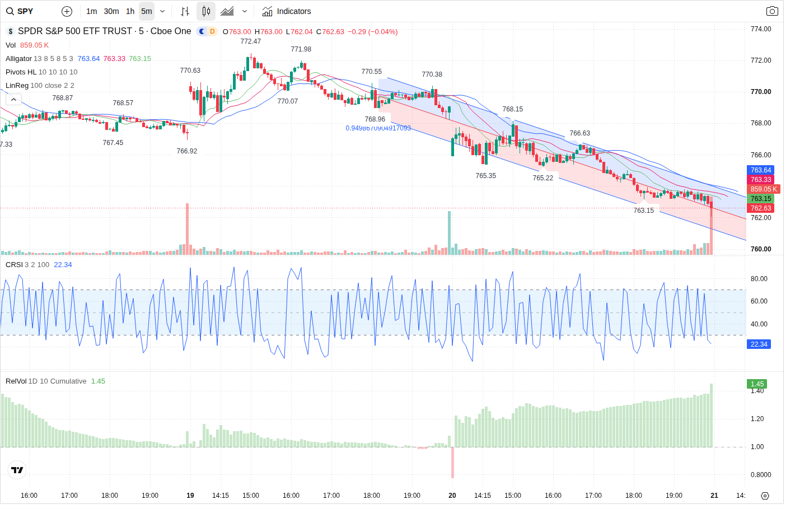This screenshot has width=795, height=532.
Task: Click the compare or add symbol plus icon
Action: click(x=67, y=11)
